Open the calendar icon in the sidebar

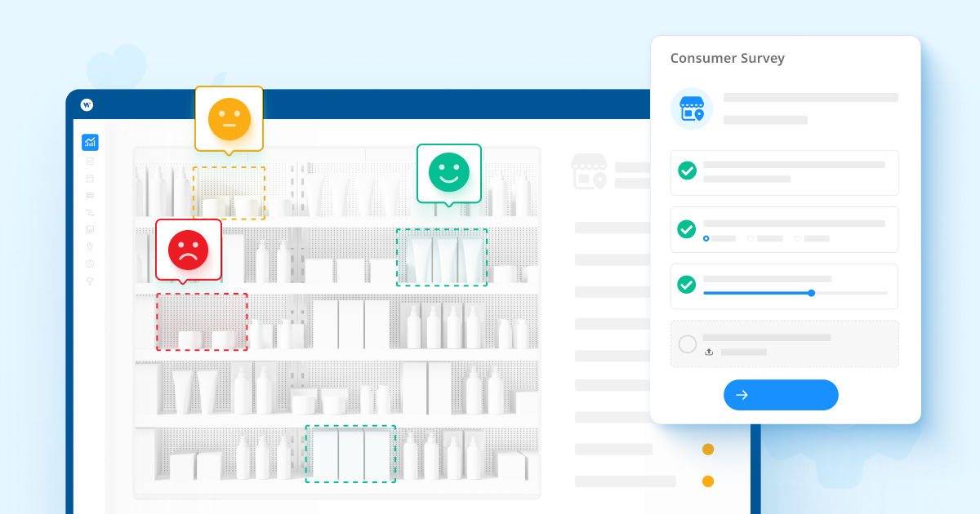click(x=90, y=178)
